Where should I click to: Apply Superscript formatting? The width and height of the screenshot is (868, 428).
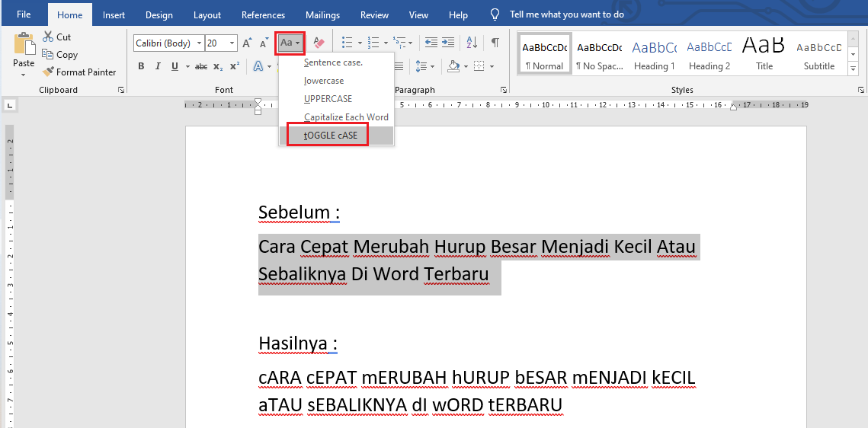[x=235, y=66]
